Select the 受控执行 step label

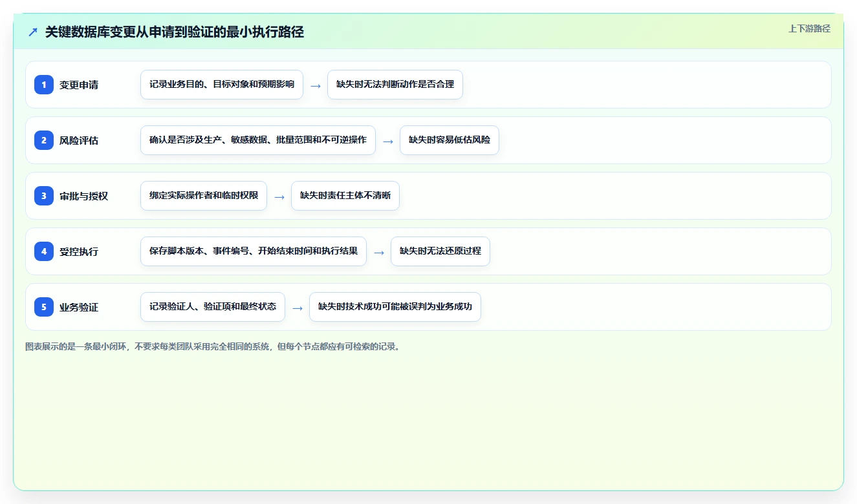79,251
